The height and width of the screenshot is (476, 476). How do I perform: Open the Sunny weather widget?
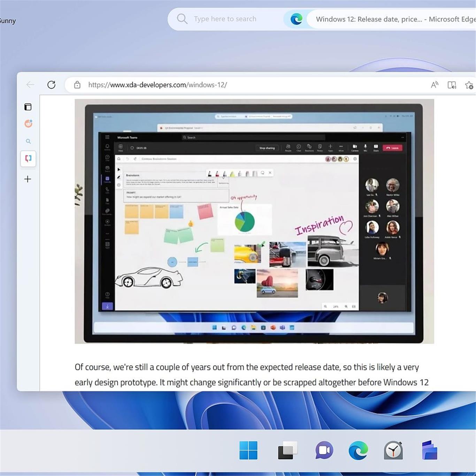click(x=8, y=21)
